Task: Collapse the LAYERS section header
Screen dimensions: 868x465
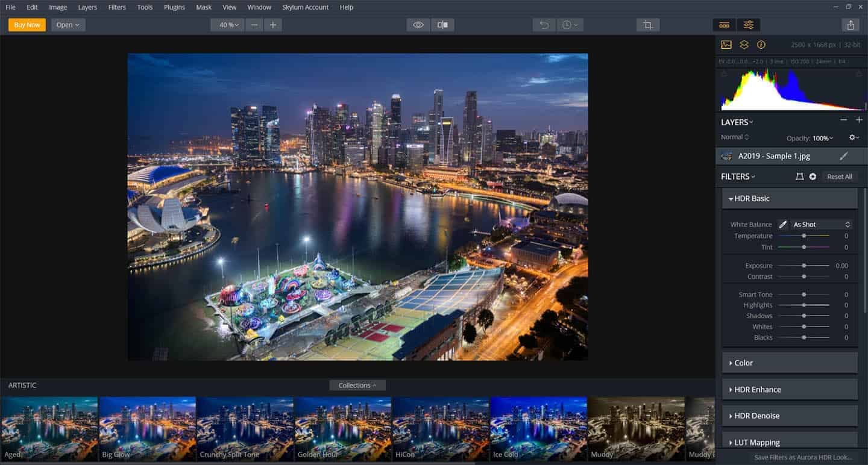Action: coord(737,122)
